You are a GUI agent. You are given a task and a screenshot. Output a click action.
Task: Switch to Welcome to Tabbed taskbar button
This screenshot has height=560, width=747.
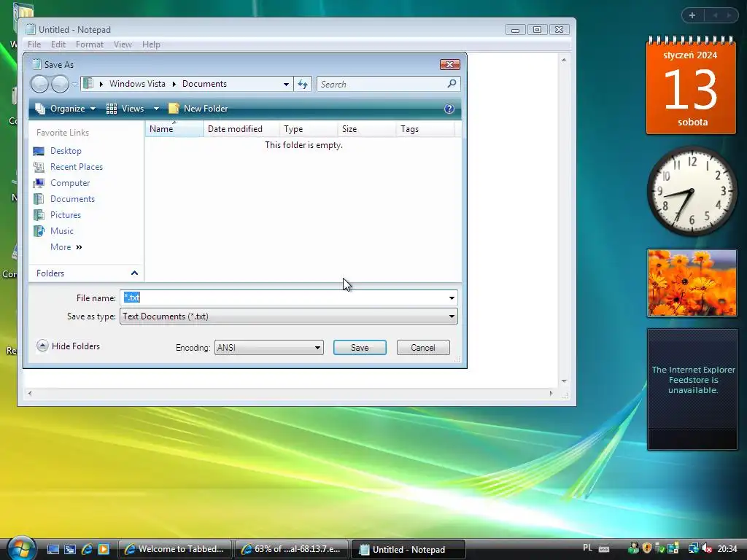click(174, 550)
